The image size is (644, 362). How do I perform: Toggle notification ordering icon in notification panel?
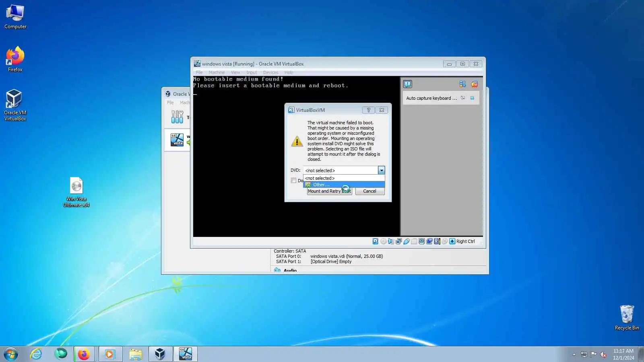[462, 84]
